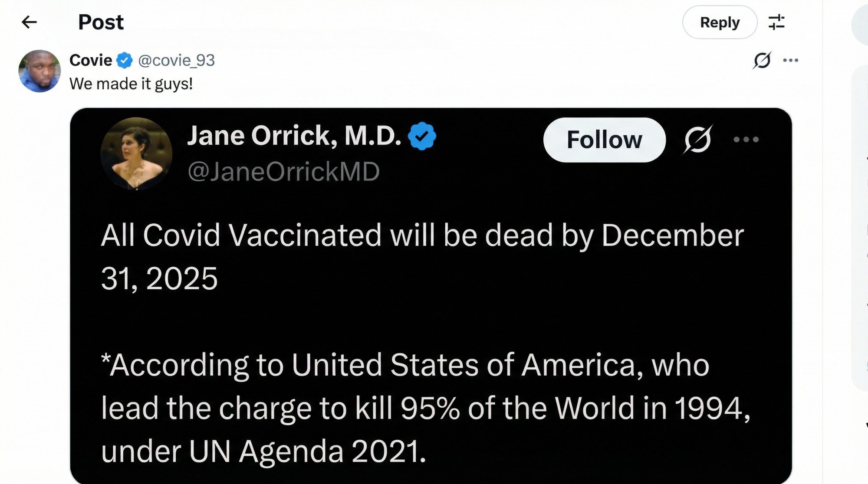Click the Covie display name
Viewport: 868px width, 484px height.
(91, 60)
